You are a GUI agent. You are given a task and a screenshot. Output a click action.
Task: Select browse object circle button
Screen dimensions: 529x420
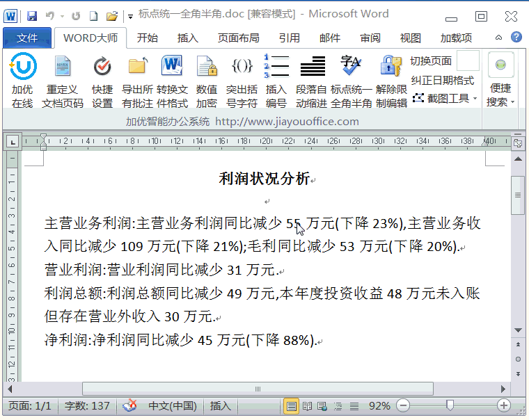(518, 359)
